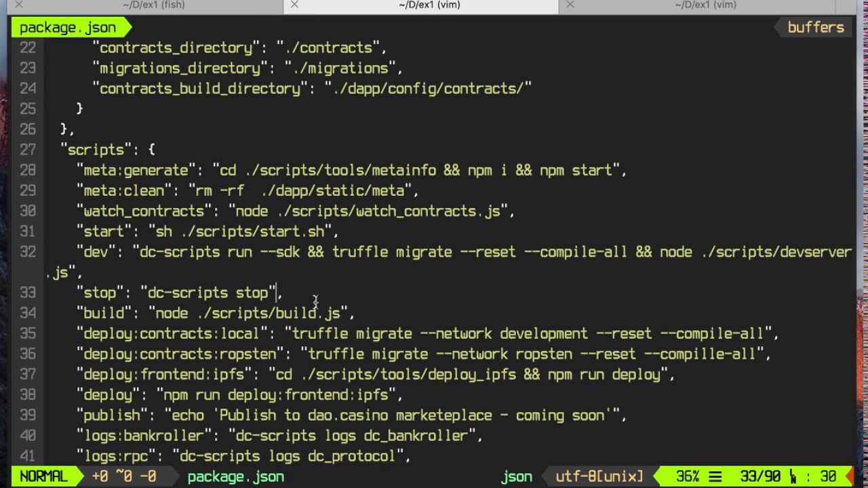Click the "deploy" key on line 38
Viewport: 868px width, 488px height.
pyautogui.click(x=108, y=395)
